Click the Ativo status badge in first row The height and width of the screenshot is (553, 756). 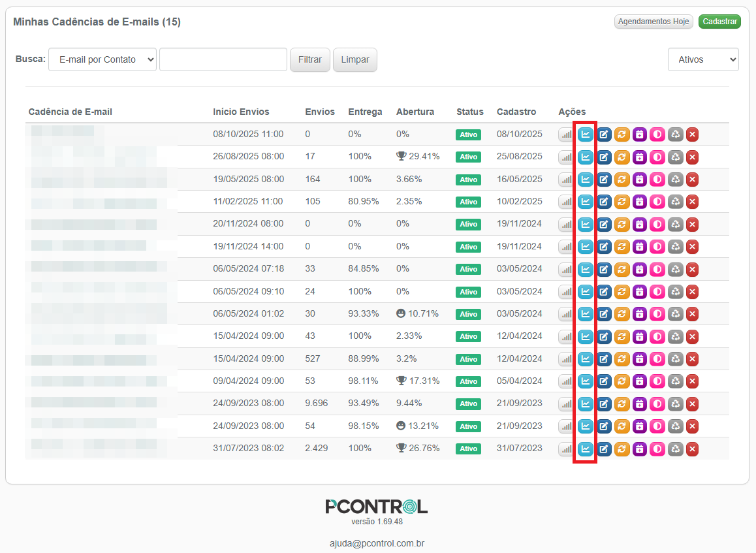(x=468, y=134)
